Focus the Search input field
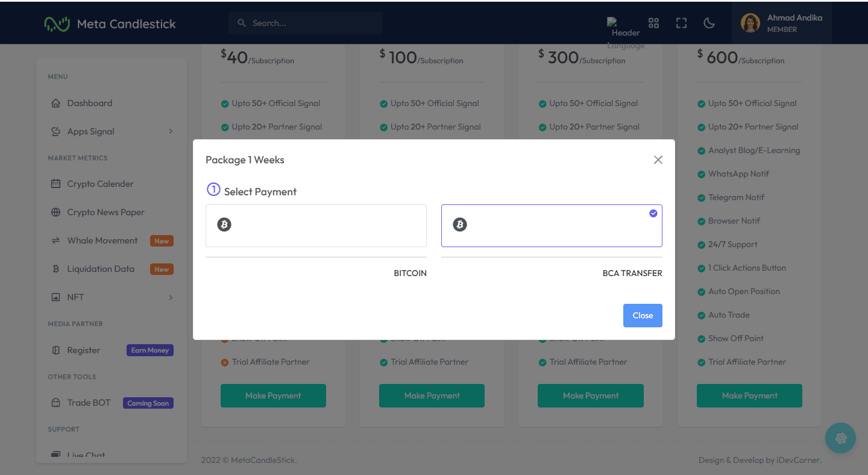This screenshot has width=868, height=475. 306,23
